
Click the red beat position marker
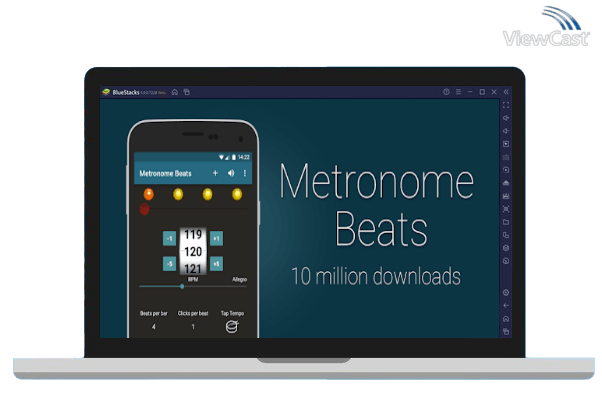coord(144,209)
